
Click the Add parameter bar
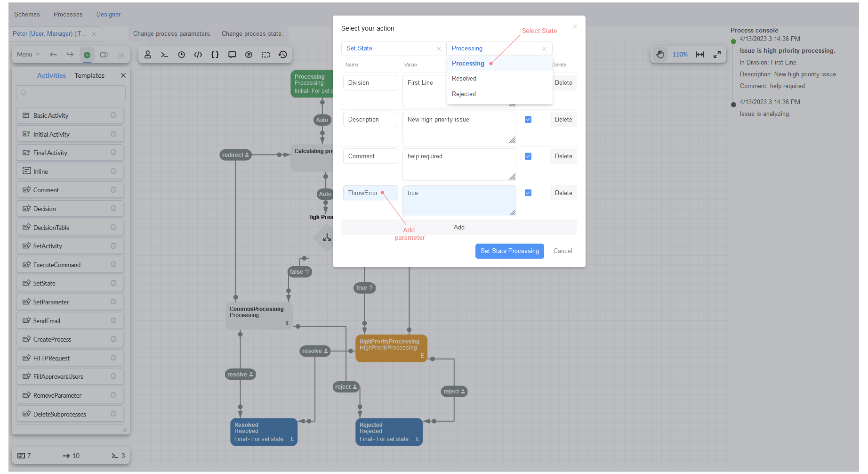(459, 228)
